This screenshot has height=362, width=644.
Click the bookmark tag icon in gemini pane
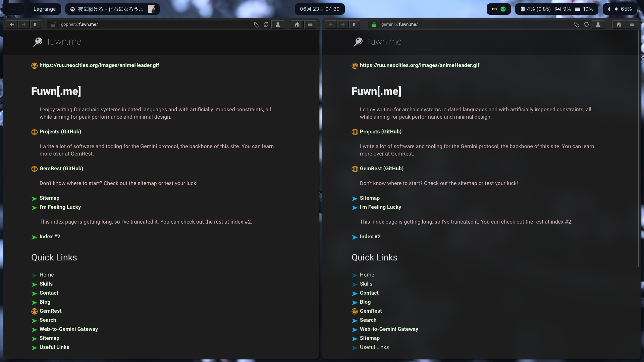coord(577,24)
